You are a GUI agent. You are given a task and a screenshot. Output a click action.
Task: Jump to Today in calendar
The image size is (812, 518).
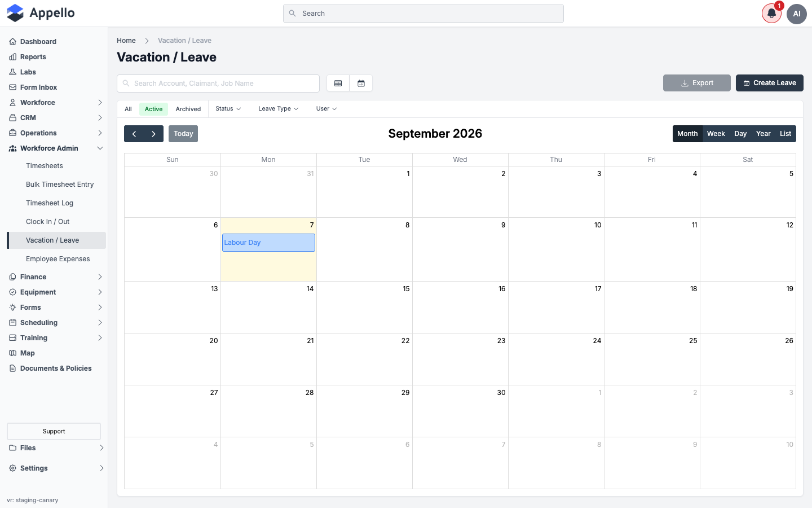[183, 134]
